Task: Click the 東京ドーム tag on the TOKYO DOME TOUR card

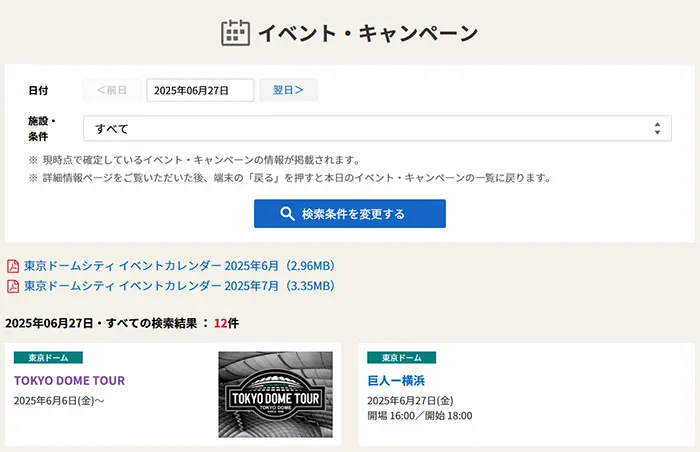Action: [48, 358]
